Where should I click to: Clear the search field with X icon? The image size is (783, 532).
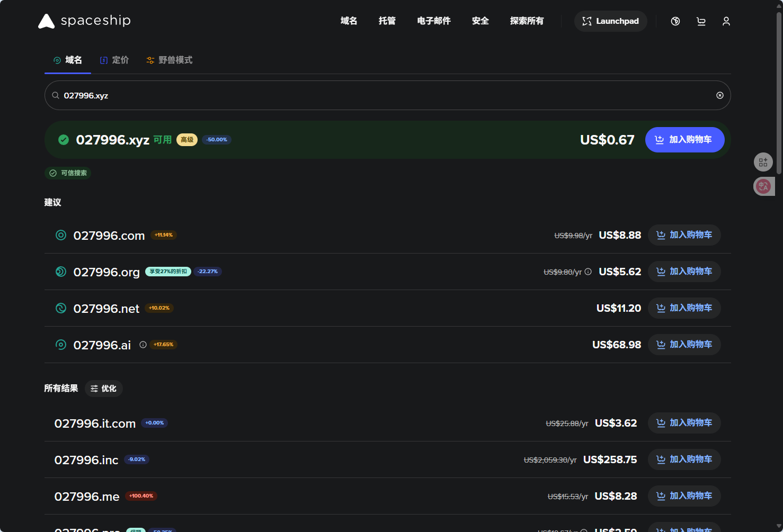tap(720, 95)
